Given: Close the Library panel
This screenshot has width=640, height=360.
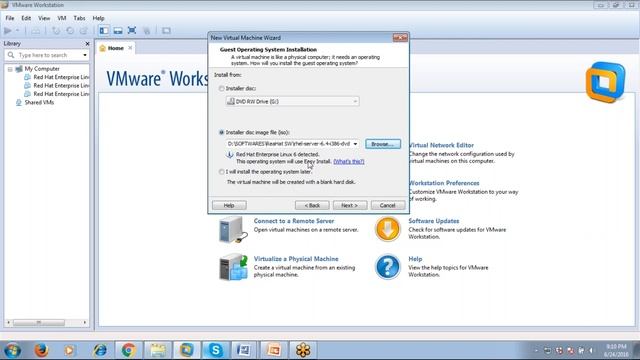Looking at the screenshot, I should [x=87, y=43].
